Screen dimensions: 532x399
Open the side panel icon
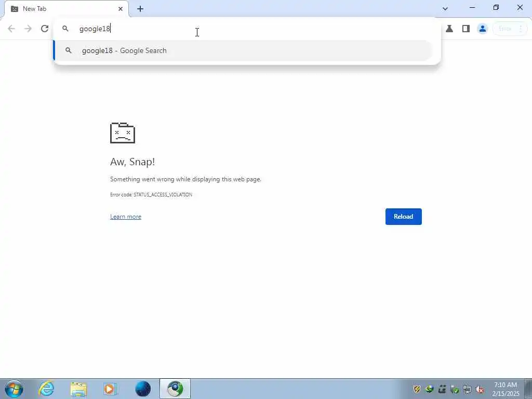pyautogui.click(x=466, y=29)
